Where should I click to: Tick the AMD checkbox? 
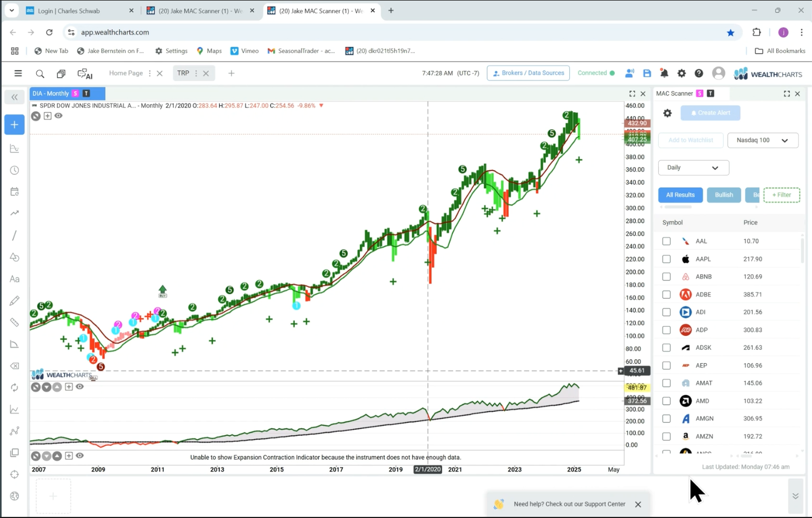[x=666, y=401]
